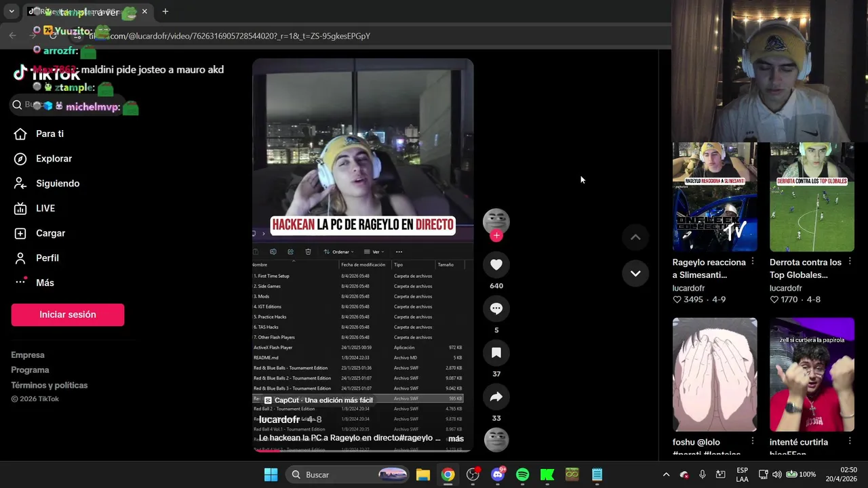This screenshot has height=488, width=868.
Task: Open 'Rageylo reacciona a Slimesanti' video thumbnail
Action: tap(715, 197)
